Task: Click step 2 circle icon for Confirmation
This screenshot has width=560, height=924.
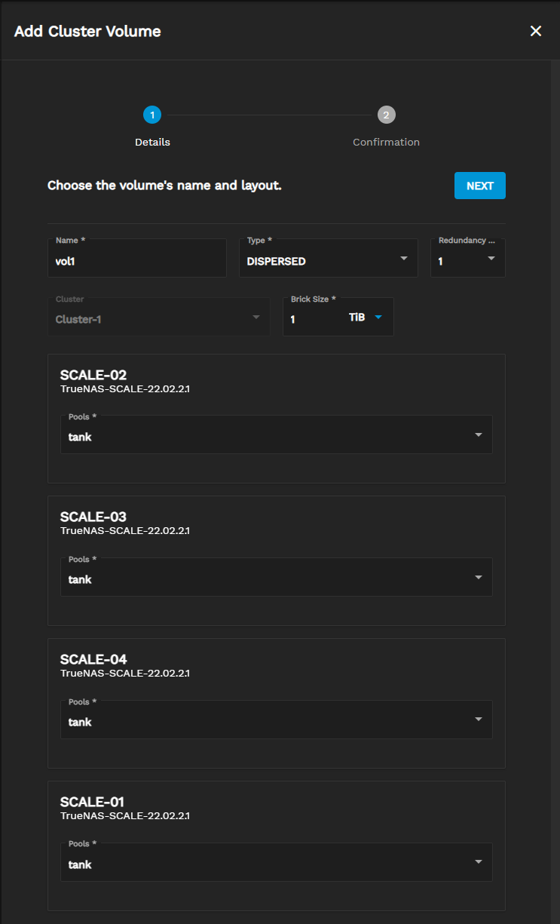Action: pos(386,115)
